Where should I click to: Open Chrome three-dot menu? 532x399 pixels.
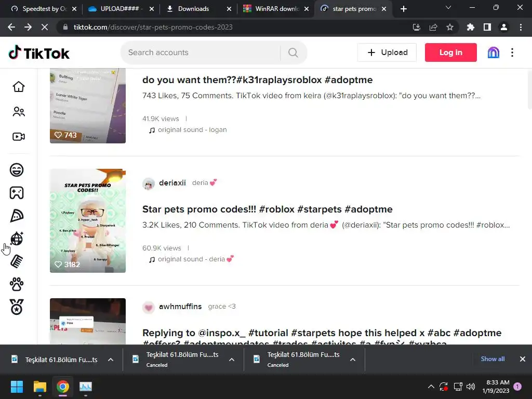pos(521,27)
